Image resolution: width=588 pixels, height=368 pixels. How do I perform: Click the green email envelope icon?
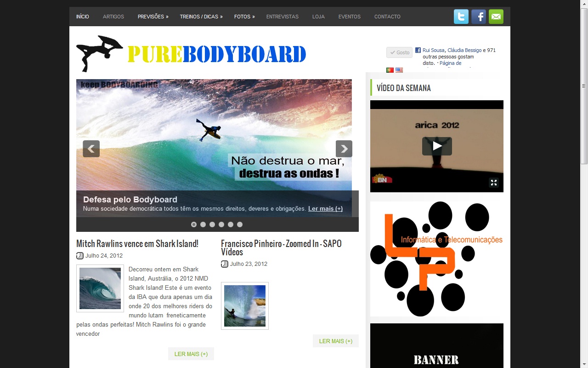tap(496, 17)
